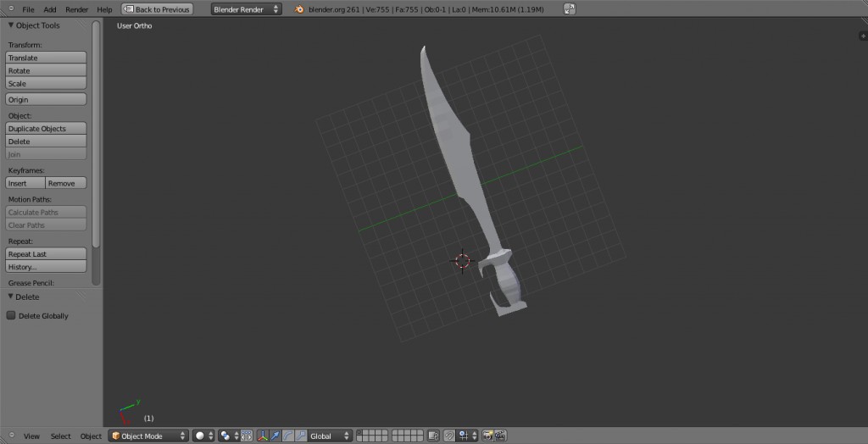This screenshot has width=868, height=444.
Task: Click the 3D cursor in the viewport
Action: tap(462, 261)
